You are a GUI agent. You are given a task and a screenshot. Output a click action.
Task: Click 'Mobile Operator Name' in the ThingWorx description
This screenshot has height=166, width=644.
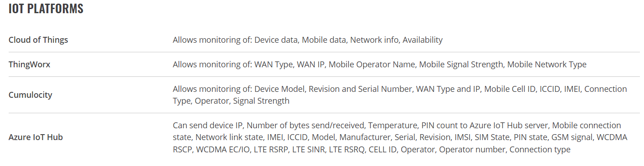pyautogui.click(x=372, y=64)
